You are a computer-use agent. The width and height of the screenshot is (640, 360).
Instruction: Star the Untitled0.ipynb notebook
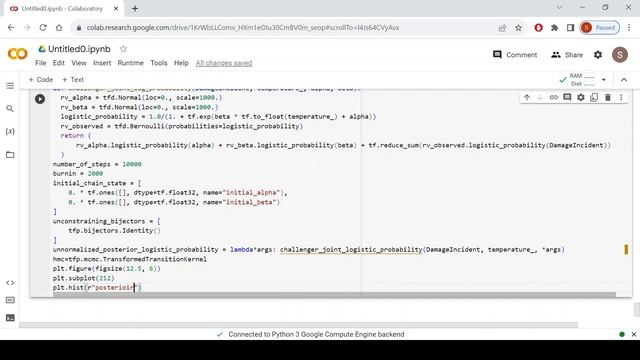click(x=123, y=49)
